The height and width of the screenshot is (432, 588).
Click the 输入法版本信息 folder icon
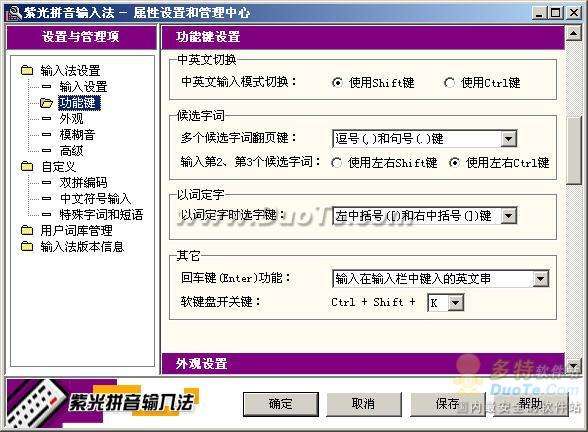27,246
